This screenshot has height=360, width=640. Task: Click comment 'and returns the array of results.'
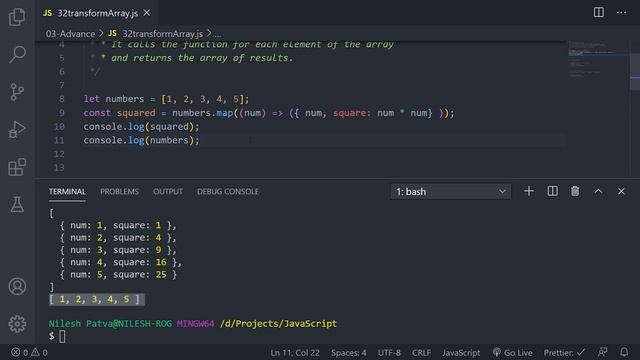click(x=202, y=58)
